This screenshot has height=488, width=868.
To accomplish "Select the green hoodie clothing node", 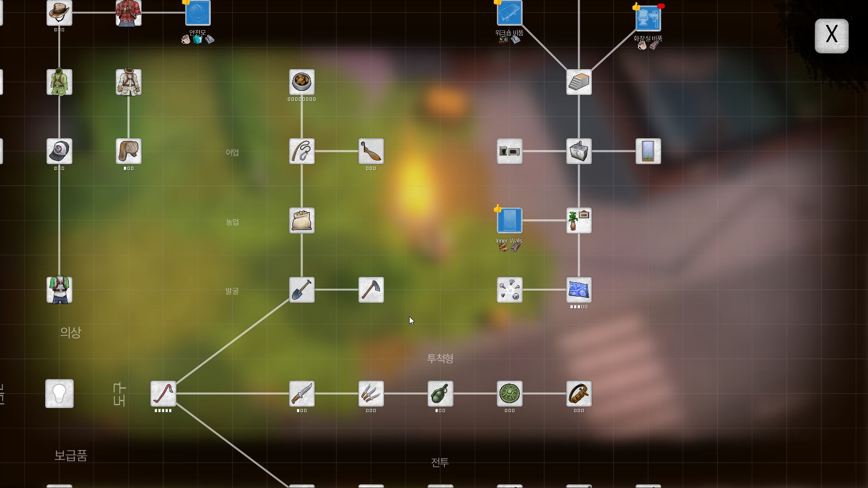I will point(59,82).
